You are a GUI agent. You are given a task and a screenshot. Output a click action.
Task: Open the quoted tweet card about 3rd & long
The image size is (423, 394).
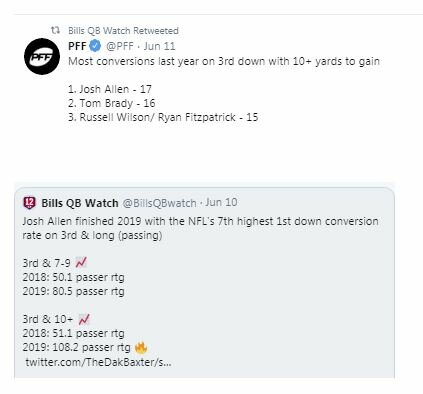(204, 283)
